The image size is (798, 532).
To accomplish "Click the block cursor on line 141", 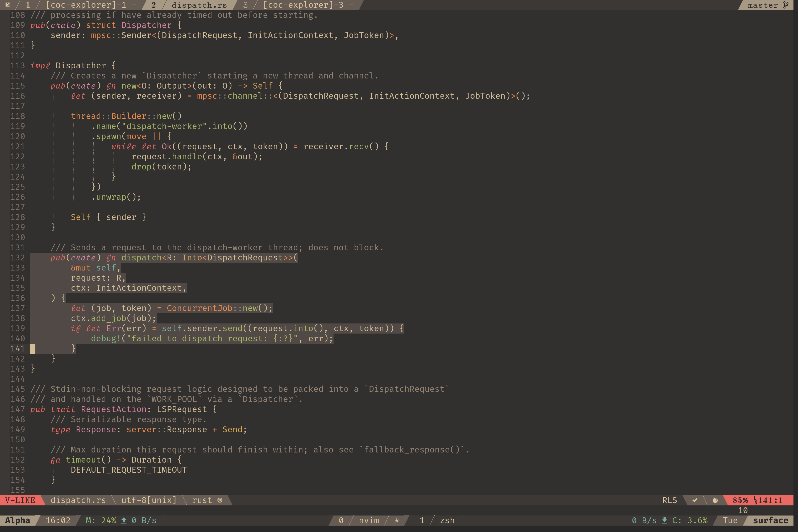I will (x=33, y=348).
